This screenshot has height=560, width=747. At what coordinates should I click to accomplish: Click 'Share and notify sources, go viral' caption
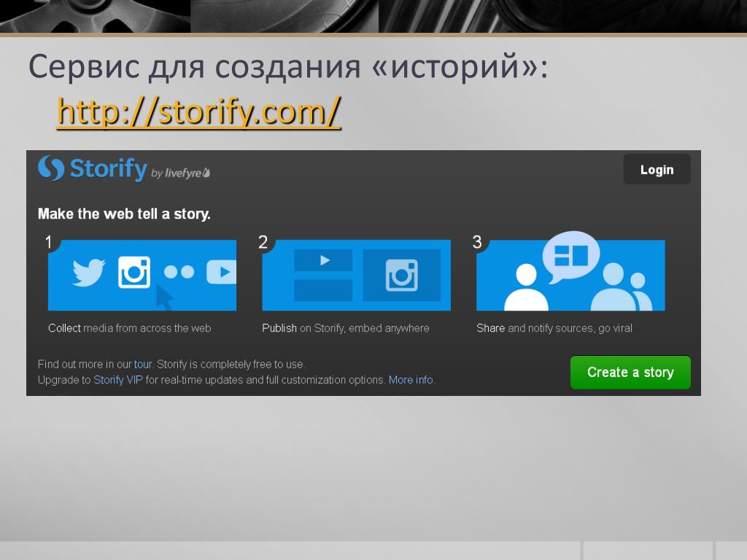[554, 328]
